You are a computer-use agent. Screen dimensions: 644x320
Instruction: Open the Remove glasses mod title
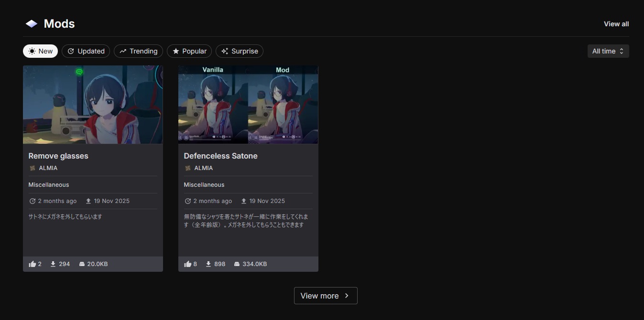pyautogui.click(x=58, y=156)
